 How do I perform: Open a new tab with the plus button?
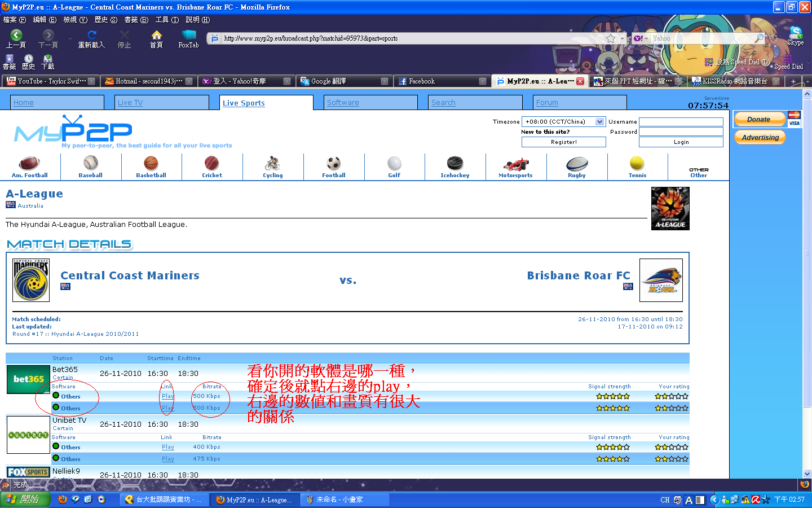click(x=793, y=81)
